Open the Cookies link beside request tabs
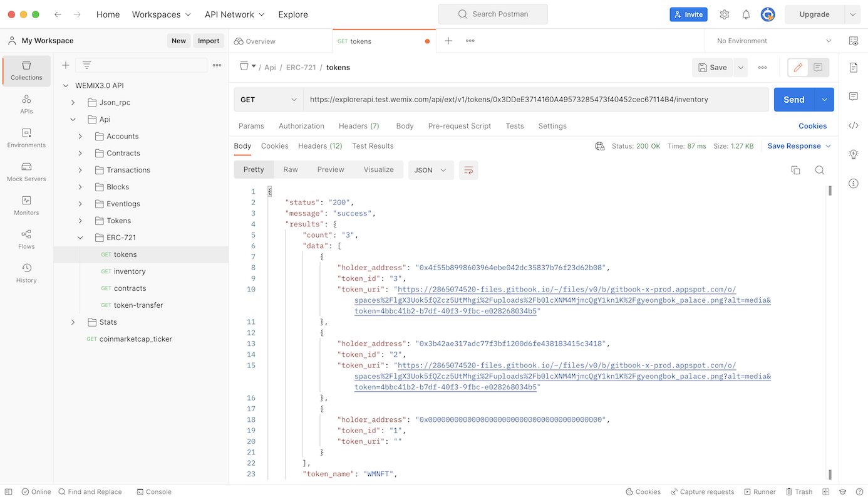 tap(812, 126)
